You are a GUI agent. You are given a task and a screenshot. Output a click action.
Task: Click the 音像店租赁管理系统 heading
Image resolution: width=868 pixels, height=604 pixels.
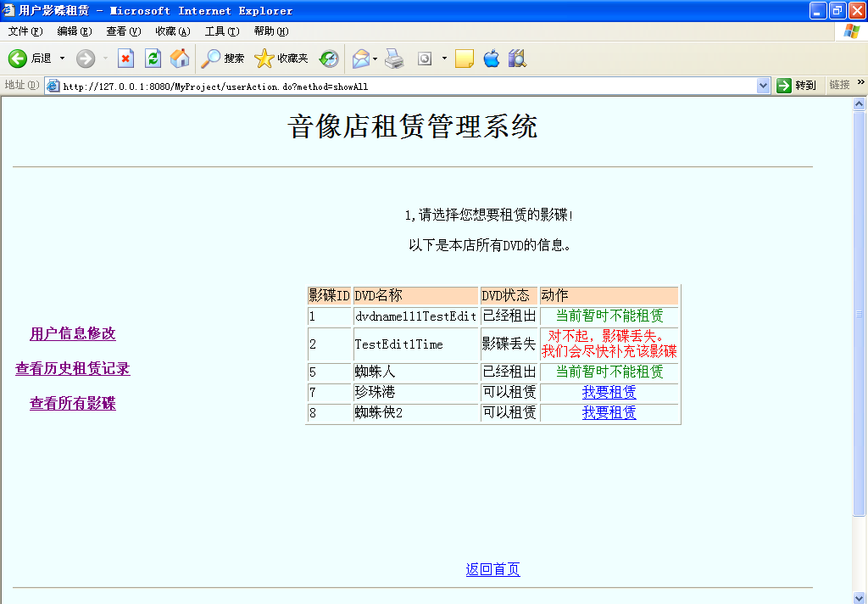tap(413, 126)
